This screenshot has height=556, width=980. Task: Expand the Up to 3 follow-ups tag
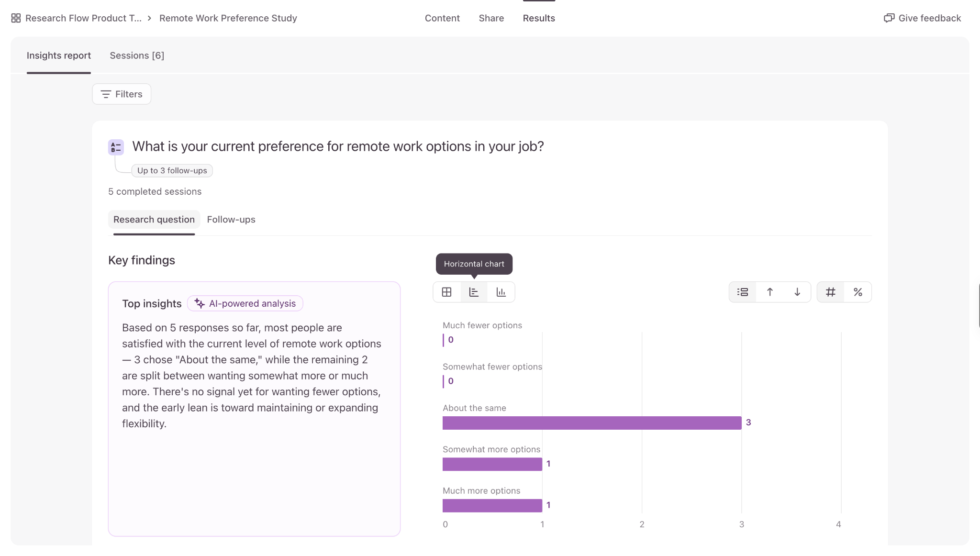click(x=172, y=170)
